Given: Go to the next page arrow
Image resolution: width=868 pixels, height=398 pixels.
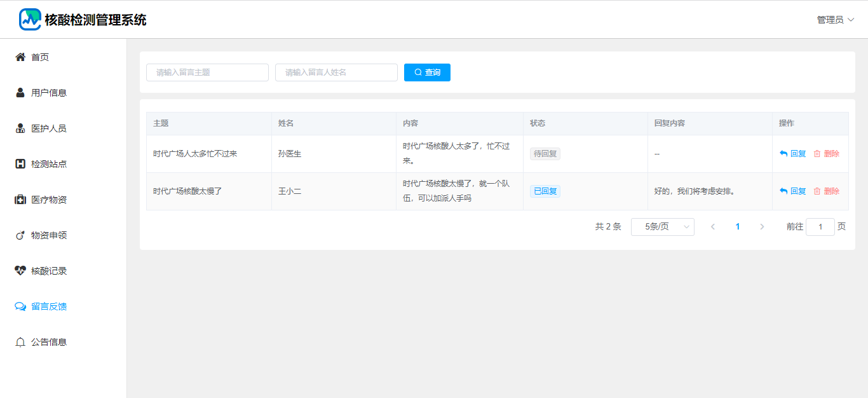Looking at the screenshot, I should (762, 227).
